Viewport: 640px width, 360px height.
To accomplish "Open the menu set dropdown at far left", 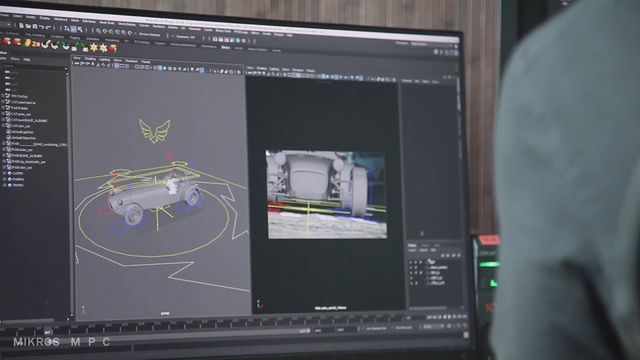I will click(5, 24).
